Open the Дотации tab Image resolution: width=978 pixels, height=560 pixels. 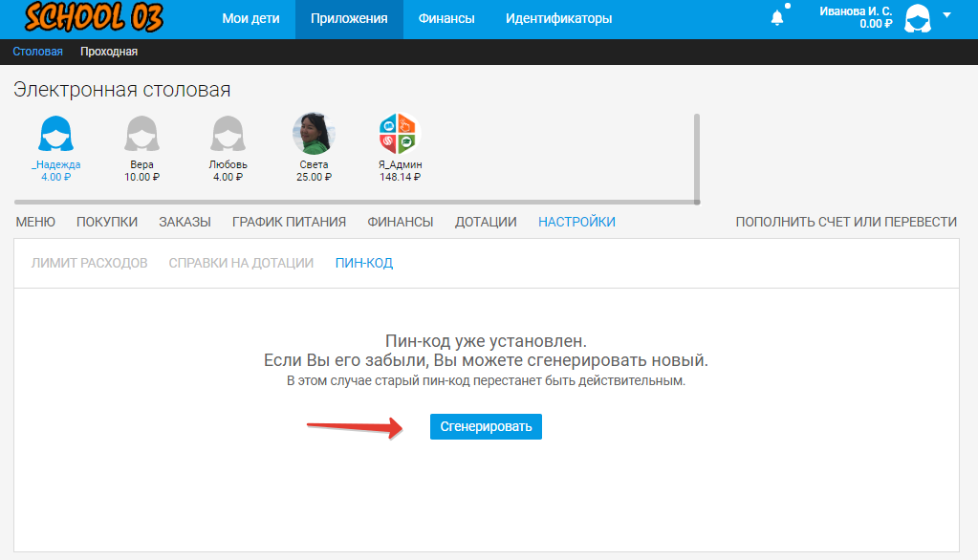tap(486, 222)
